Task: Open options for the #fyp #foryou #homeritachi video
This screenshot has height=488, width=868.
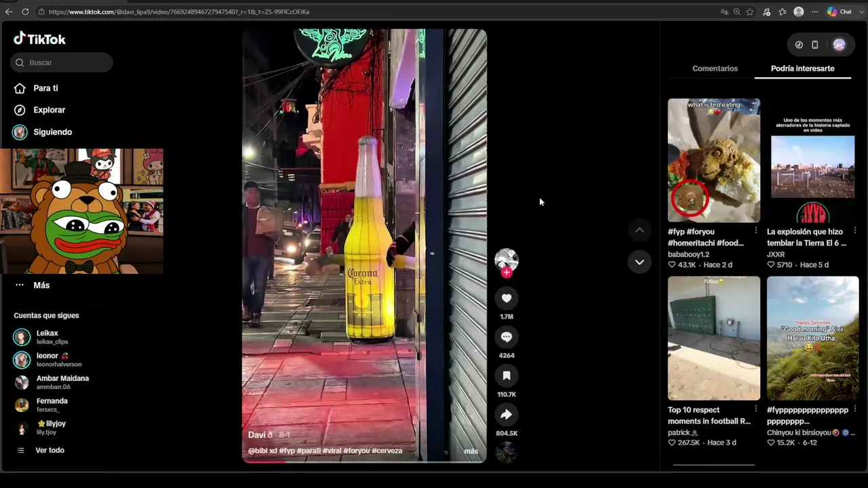Action: (x=756, y=231)
